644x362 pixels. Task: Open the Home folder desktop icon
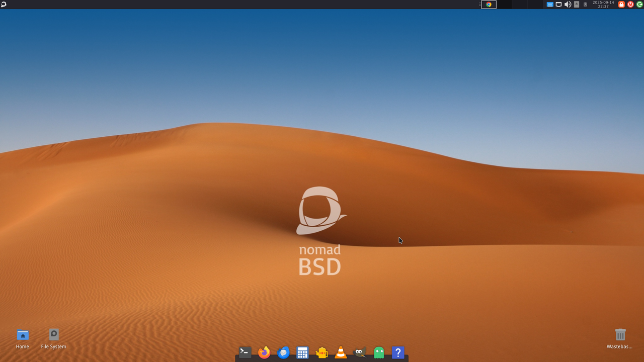coord(23,338)
